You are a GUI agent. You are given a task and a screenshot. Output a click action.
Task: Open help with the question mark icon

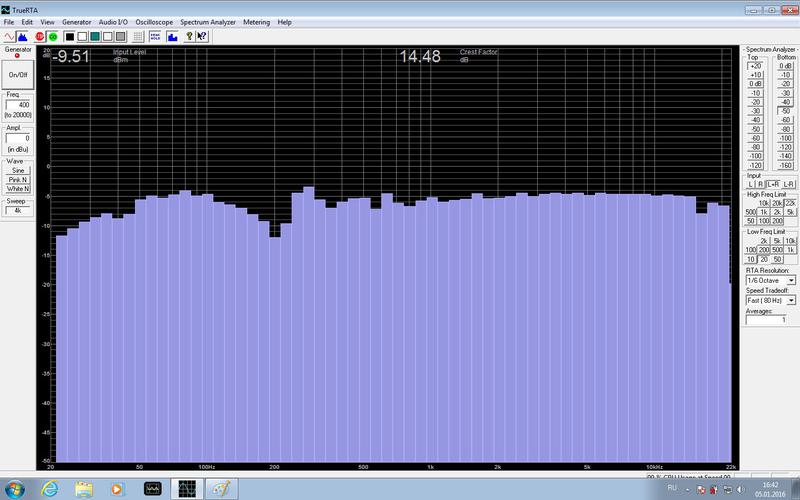tap(189, 37)
